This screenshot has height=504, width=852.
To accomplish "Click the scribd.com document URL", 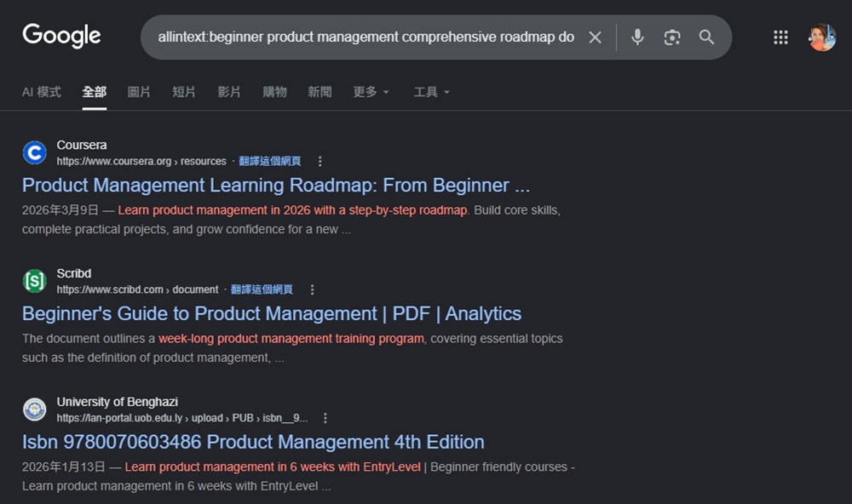I will click(137, 289).
